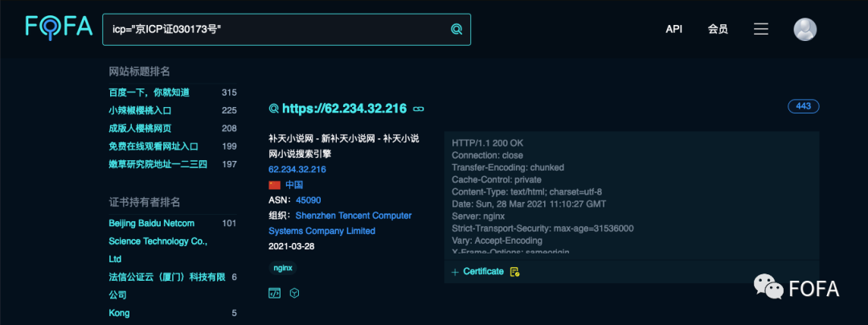Screen dimensions: 868x325
Task: Click the date 2021-03-28
Action: pos(291,246)
